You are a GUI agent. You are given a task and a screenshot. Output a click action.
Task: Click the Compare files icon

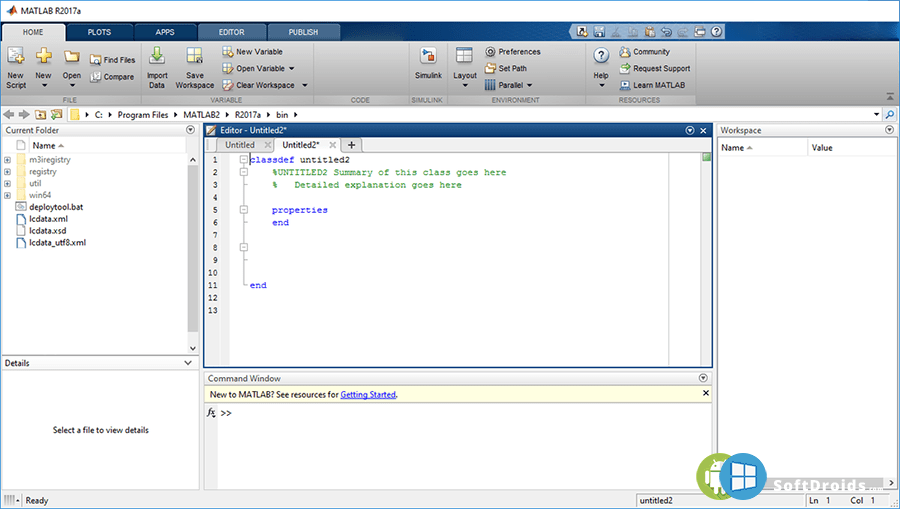coord(96,77)
